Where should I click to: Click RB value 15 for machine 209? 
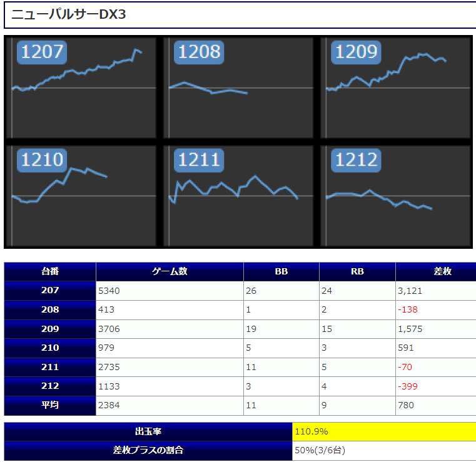tap(357, 329)
